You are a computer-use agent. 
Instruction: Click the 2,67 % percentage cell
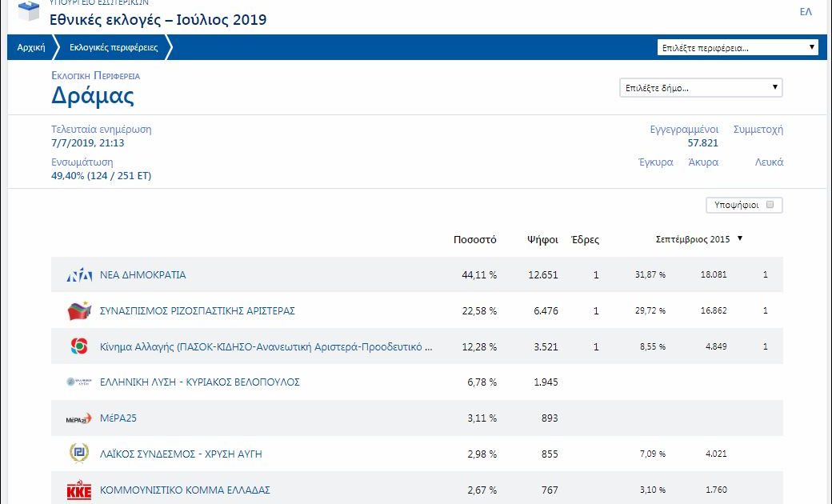tap(482, 490)
